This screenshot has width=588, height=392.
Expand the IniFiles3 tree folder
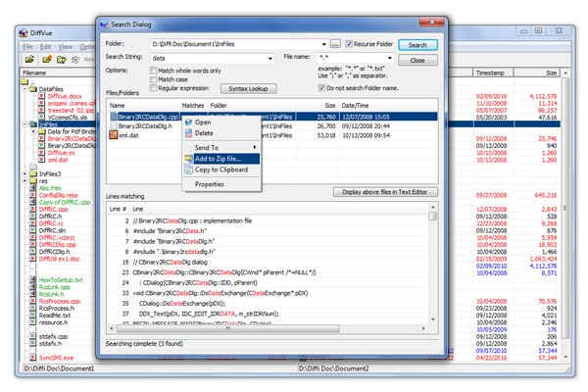24,173
